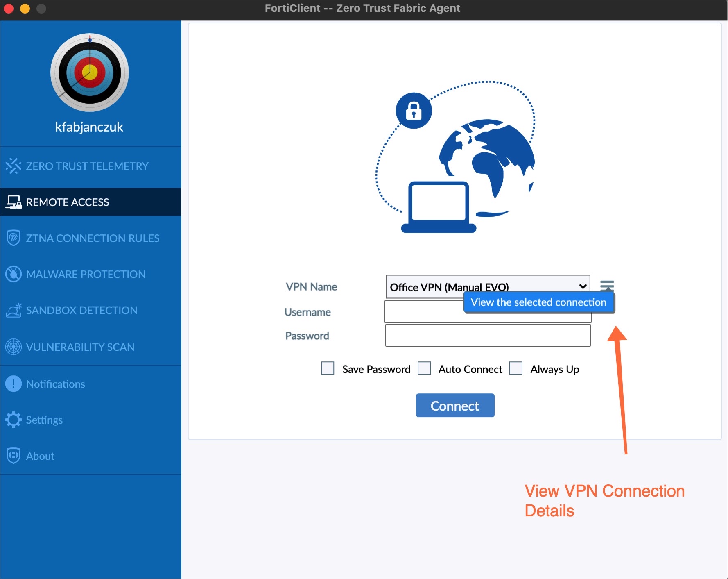This screenshot has height=579, width=728.
Task: Click the Vulnerability Scan web icon
Action: pos(14,347)
